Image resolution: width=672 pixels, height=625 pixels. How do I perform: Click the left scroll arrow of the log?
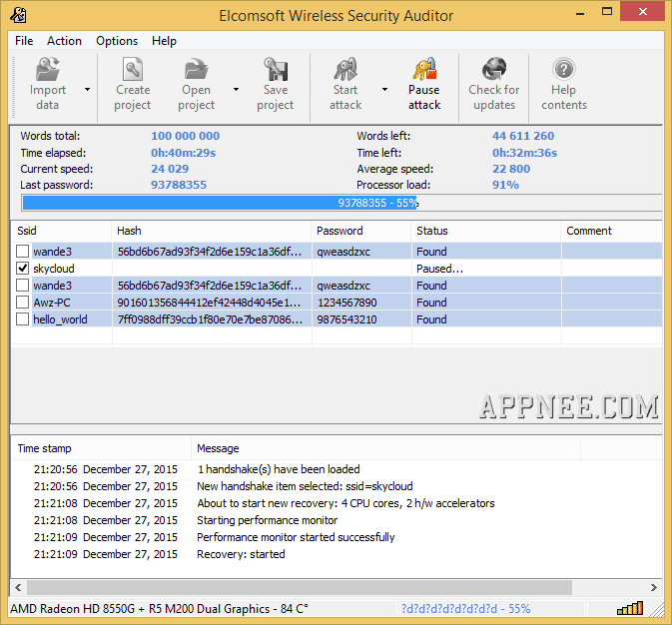pyautogui.click(x=18, y=587)
